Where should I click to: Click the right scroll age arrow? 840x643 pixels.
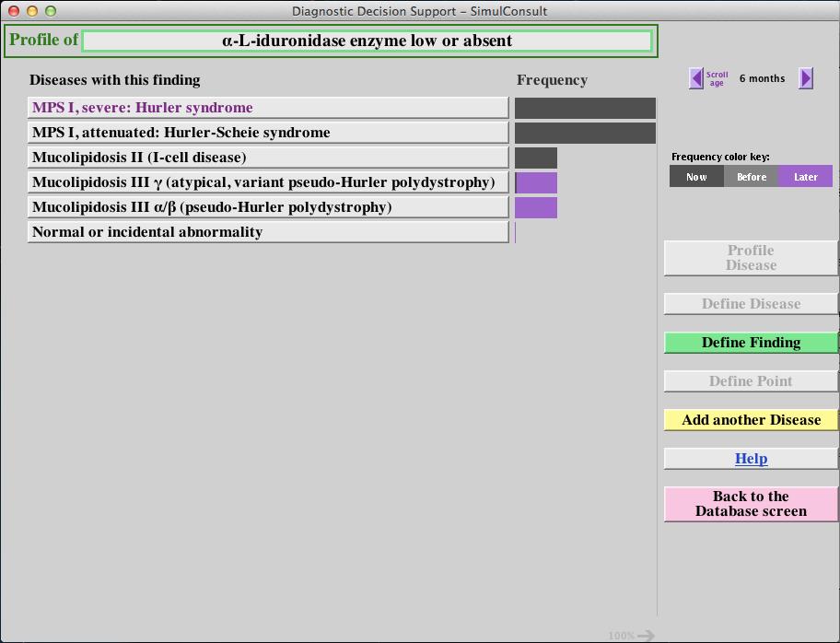pyautogui.click(x=806, y=78)
